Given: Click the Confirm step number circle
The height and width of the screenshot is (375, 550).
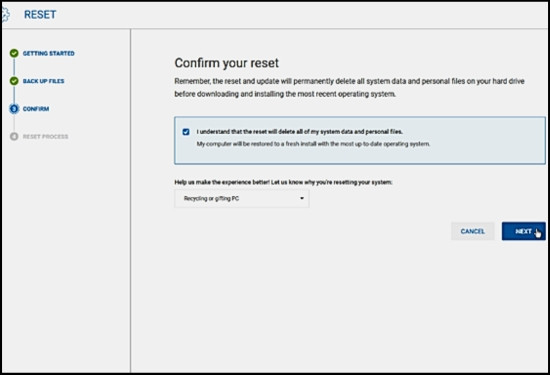Looking at the screenshot, I should coord(14,109).
